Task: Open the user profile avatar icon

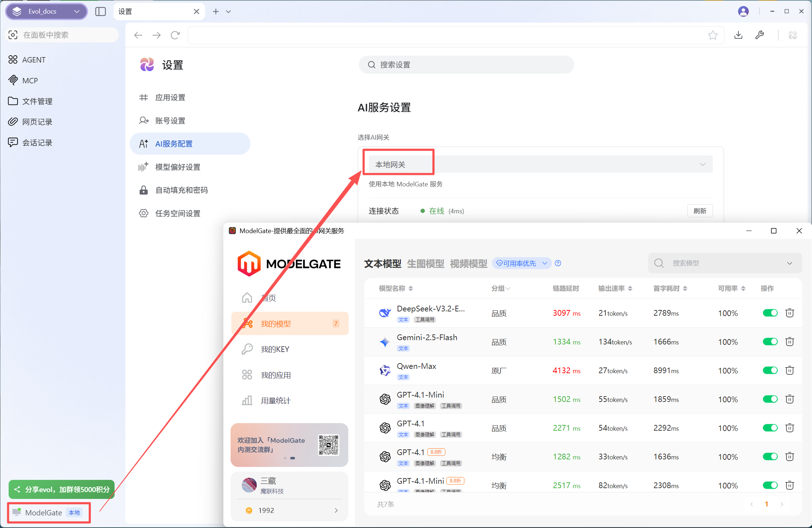Action: 743,11
